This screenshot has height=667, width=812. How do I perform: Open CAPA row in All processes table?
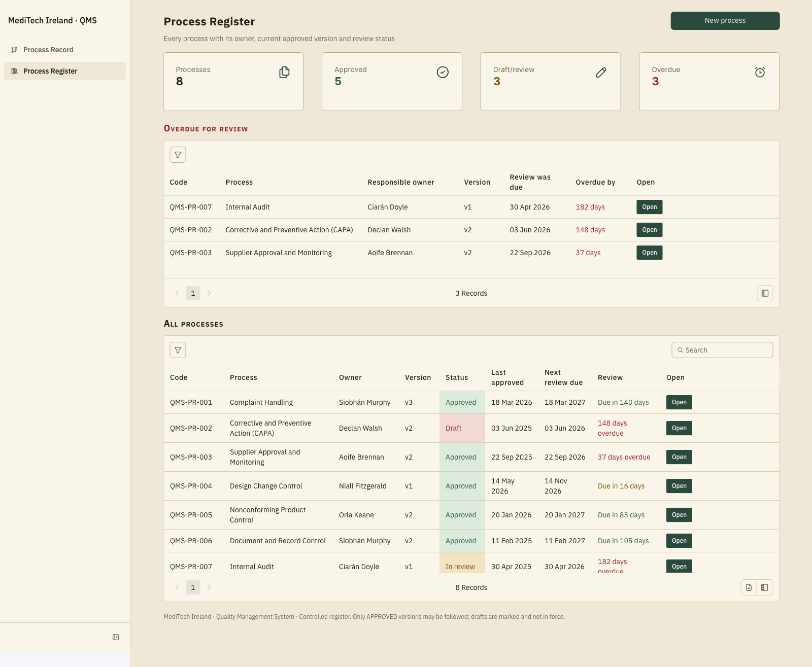coord(679,428)
